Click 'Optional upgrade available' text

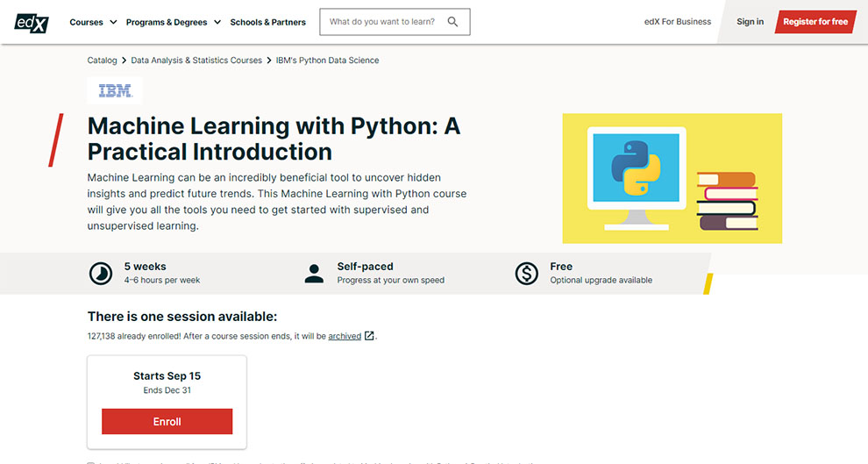(601, 280)
